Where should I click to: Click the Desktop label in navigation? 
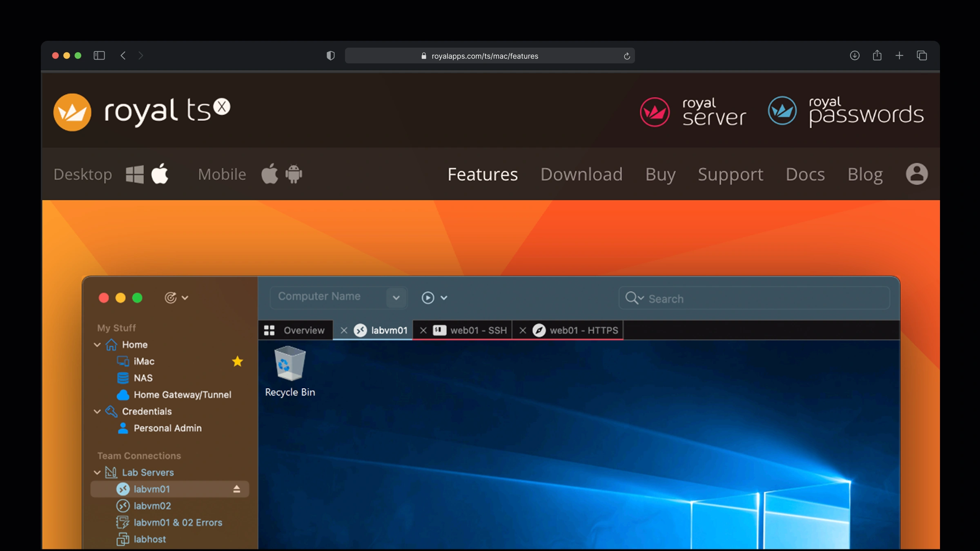point(83,175)
